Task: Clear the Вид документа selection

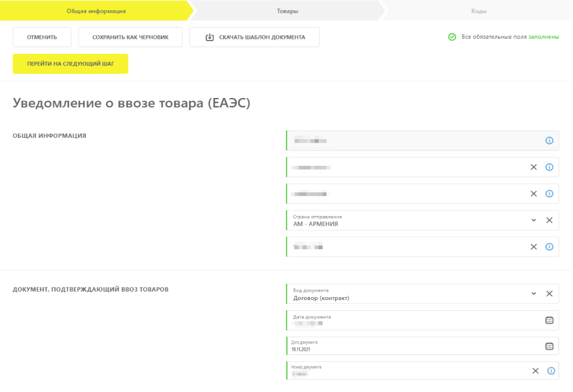Action: pos(549,293)
